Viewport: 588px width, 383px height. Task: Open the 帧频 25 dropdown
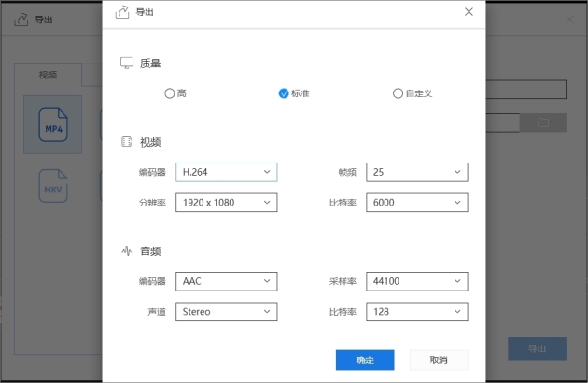tap(417, 172)
